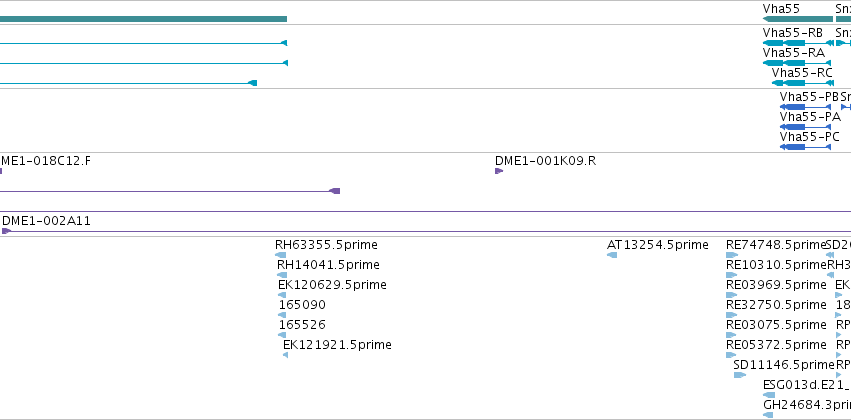Viewport: 851px width, 420px height.
Task: Select the long teal gene bar
Action: coord(143,19)
